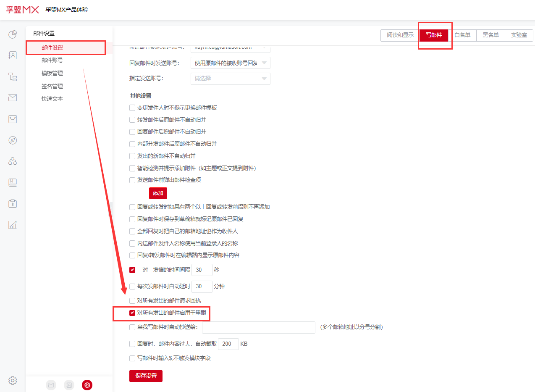Click the red gear icon in bottom panel
The image size is (535, 392).
[87, 385]
